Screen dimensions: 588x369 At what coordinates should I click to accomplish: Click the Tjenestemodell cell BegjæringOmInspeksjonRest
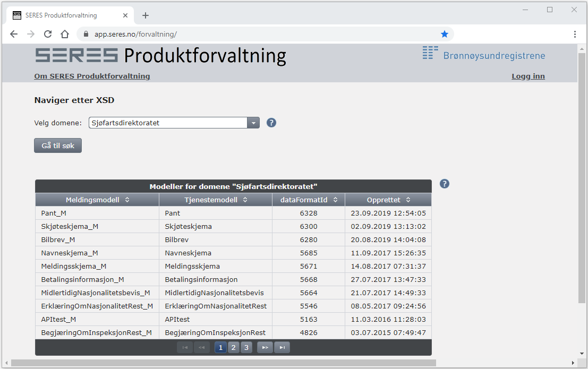pos(216,332)
